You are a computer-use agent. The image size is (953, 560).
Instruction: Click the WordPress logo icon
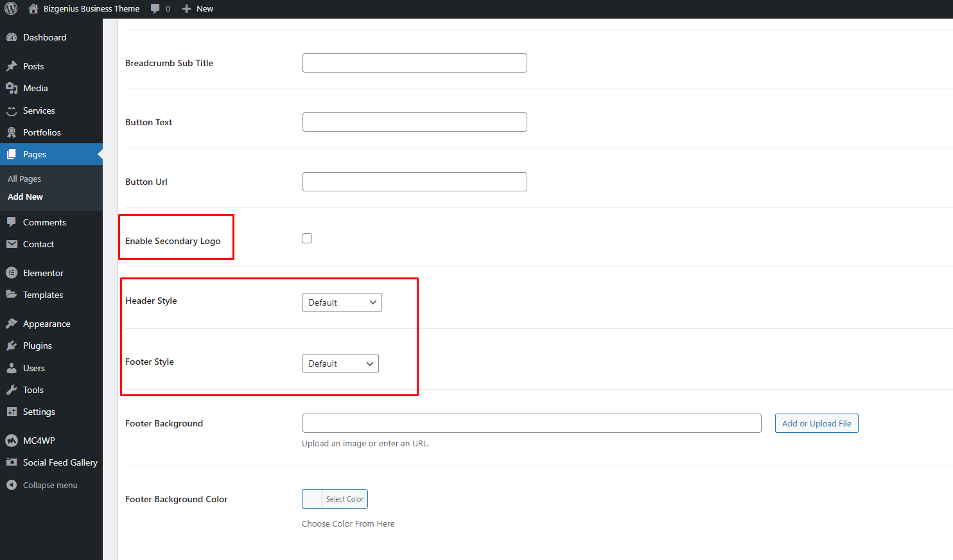coord(11,8)
